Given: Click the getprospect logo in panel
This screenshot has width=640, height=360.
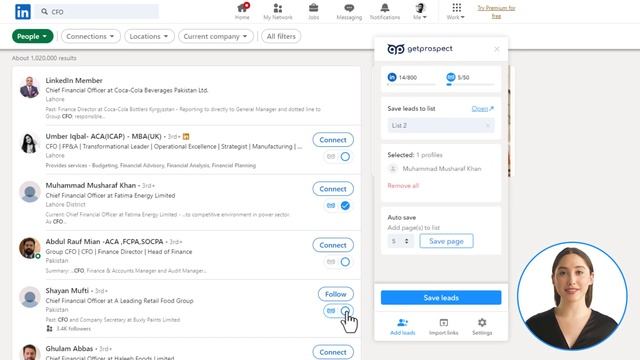Looking at the screenshot, I should point(420,49).
